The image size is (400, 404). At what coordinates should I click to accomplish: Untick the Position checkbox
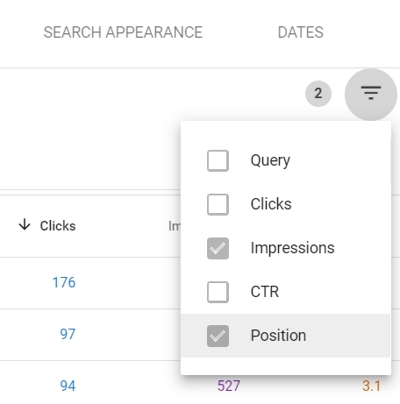point(218,336)
